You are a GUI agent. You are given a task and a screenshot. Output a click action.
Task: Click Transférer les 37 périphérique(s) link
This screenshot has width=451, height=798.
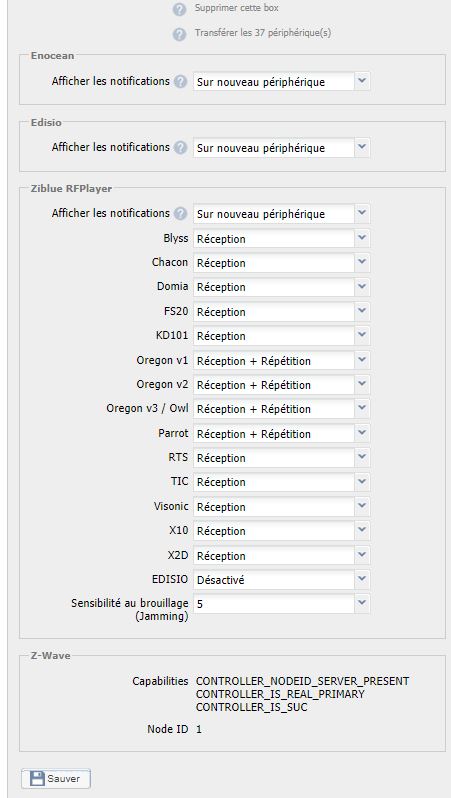(263, 34)
